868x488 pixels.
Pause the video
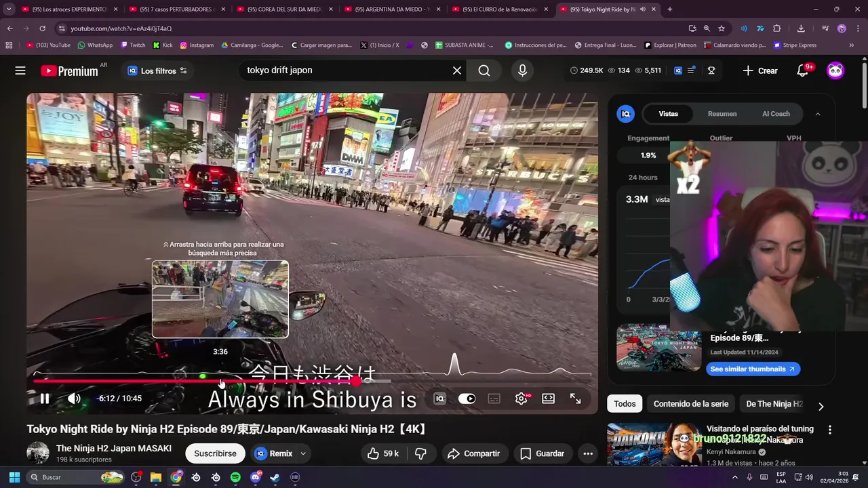[x=45, y=399]
